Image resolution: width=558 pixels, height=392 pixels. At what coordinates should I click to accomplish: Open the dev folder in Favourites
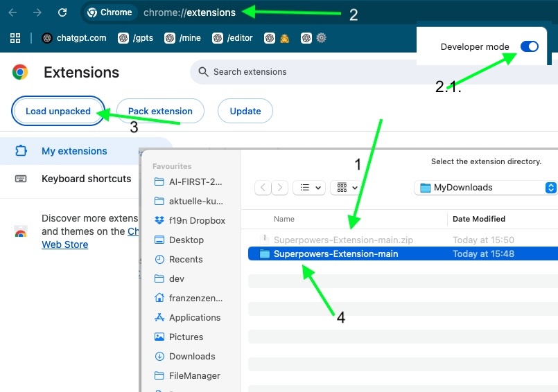(169, 278)
